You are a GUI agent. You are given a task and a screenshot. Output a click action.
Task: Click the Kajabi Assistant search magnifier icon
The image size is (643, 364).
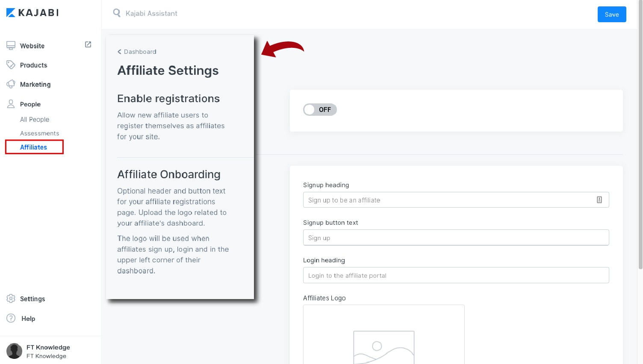[x=116, y=13]
